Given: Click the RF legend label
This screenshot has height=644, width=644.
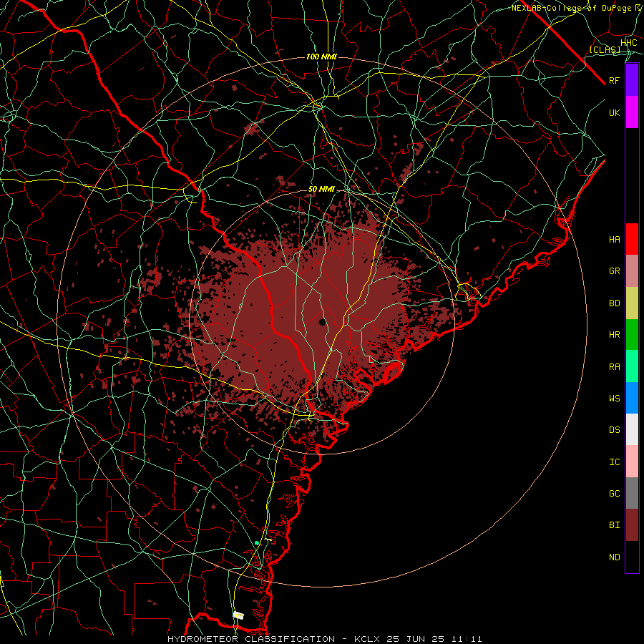Looking at the screenshot, I should point(615,80).
